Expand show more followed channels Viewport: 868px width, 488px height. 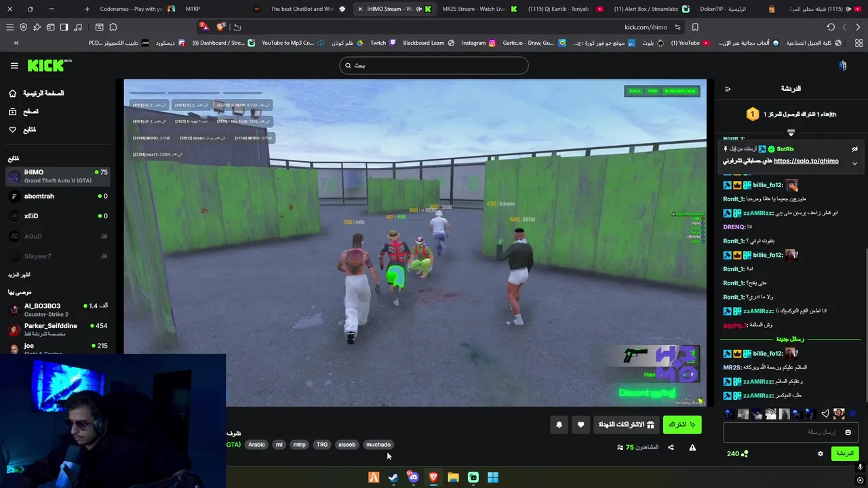[19, 274]
